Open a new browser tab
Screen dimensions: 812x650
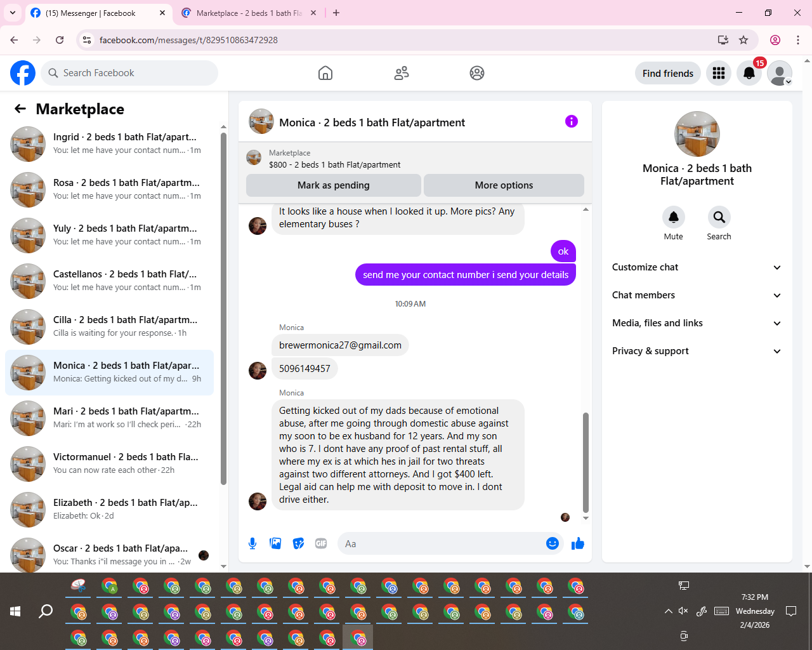pos(336,13)
